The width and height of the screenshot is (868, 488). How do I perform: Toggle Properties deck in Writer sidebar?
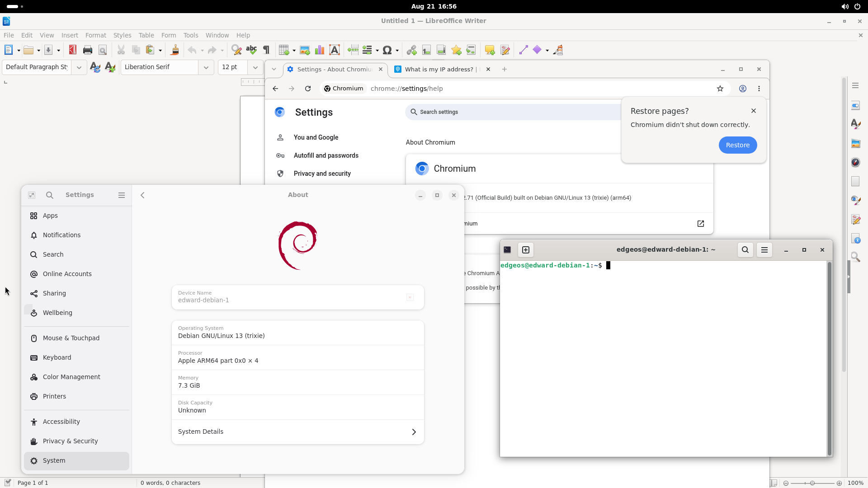pyautogui.click(x=855, y=105)
